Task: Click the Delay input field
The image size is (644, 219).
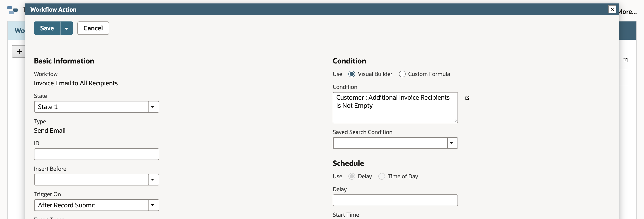Action: pos(395,200)
